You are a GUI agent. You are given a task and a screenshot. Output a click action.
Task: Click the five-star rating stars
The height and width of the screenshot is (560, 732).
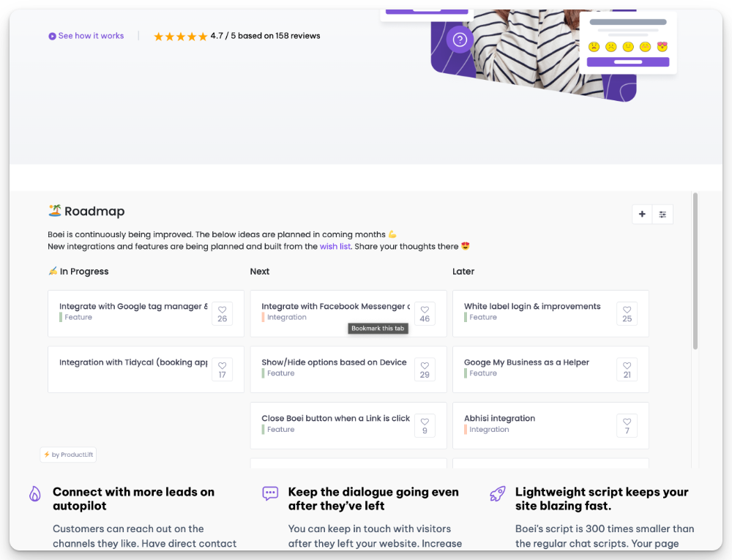point(180,36)
